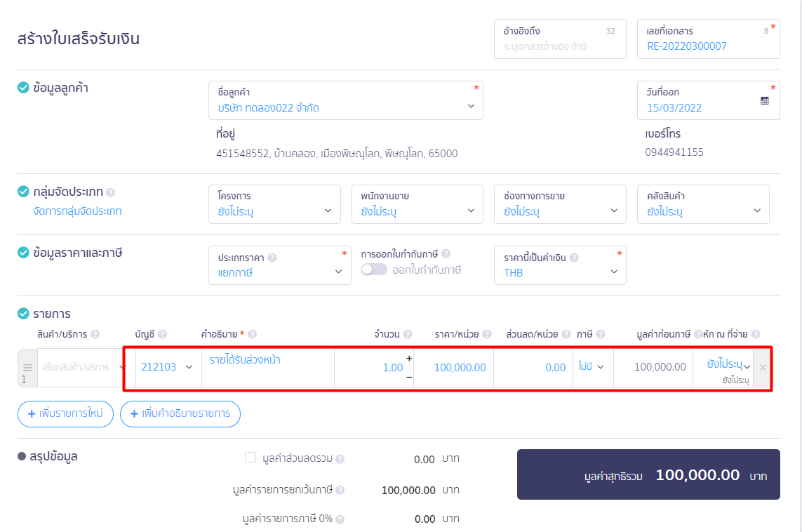
Task: Open the โครงการ dropdown
Action: coord(274,204)
